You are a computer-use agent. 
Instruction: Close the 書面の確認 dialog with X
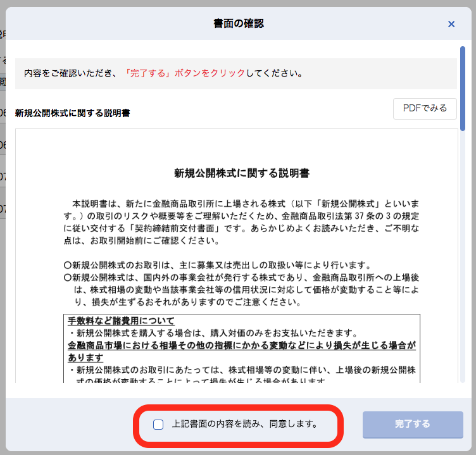pyautogui.click(x=451, y=24)
